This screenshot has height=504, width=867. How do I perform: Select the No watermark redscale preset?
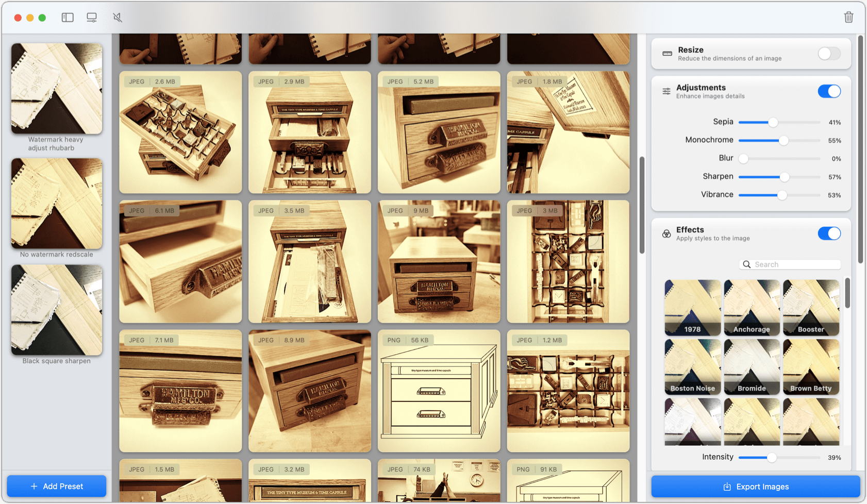(x=57, y=204)
